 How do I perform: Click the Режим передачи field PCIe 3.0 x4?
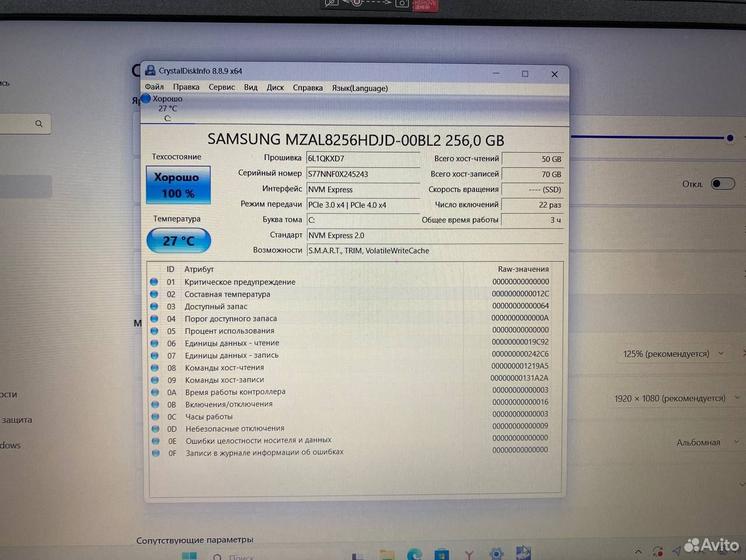coord(363,205)
